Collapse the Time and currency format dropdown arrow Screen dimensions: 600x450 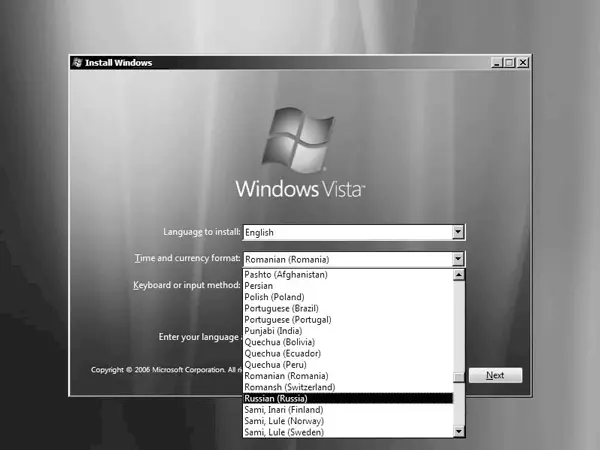click(x=458, y=259)
